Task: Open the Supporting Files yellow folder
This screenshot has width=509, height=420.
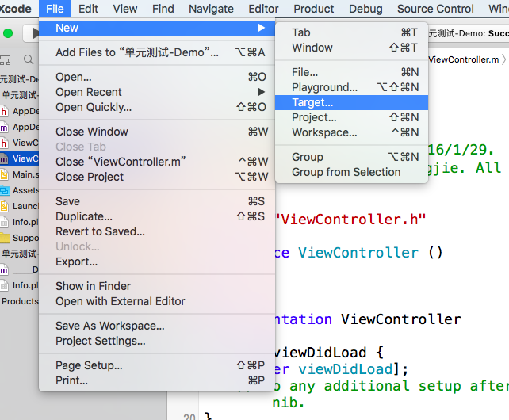Action: pos(5,238)
